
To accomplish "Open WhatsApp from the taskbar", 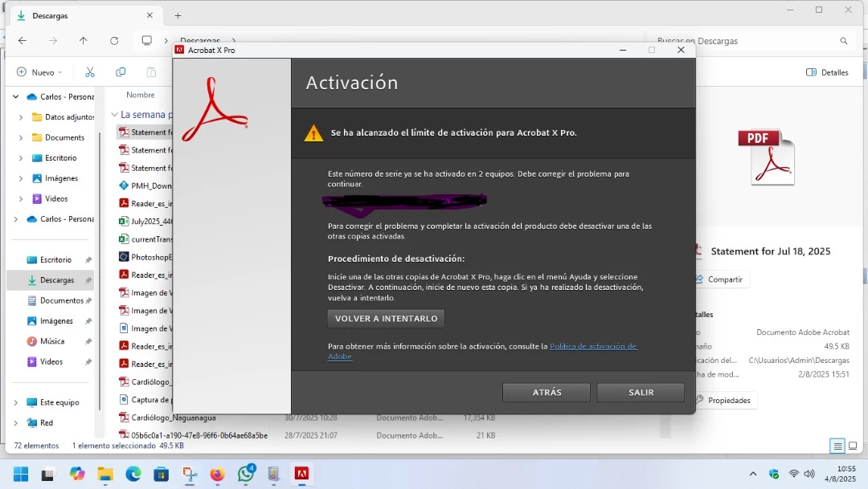I will 246,474.
